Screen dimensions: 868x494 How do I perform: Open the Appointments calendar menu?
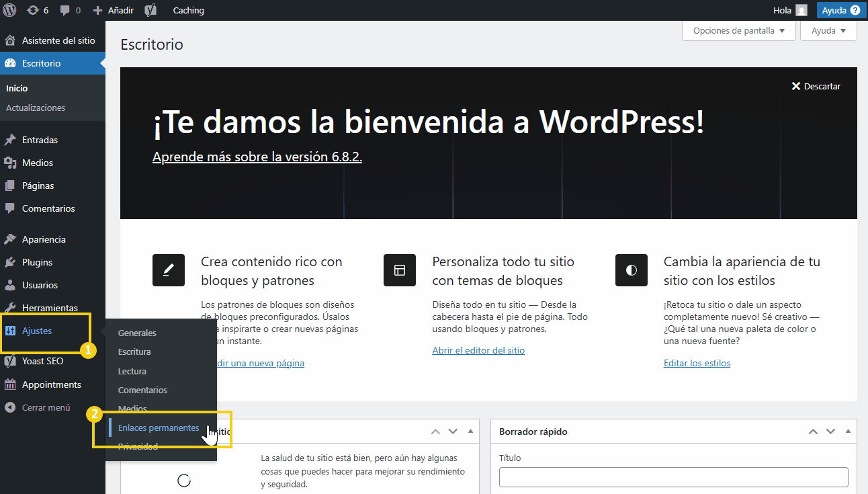coord(51,384)
